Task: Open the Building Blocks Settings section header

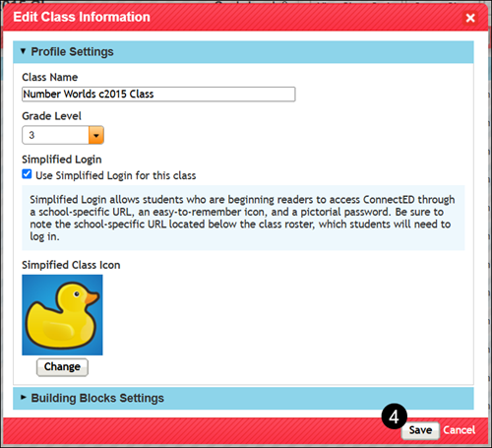Action: tap(243, 399)
